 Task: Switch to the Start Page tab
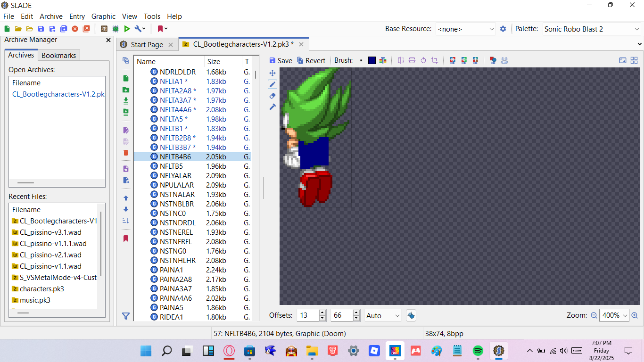(x=147, y=45)
